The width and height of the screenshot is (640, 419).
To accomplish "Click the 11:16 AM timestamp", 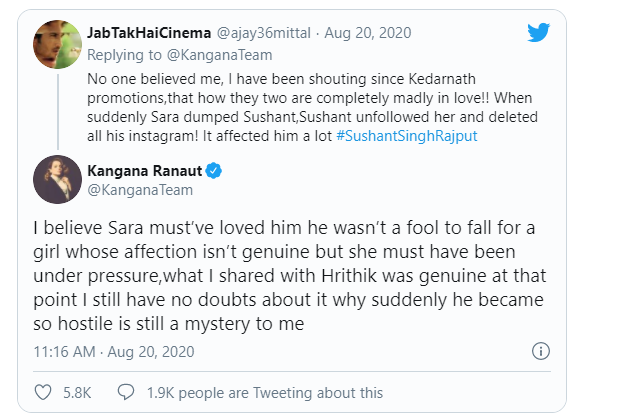I will click(63, 351).
